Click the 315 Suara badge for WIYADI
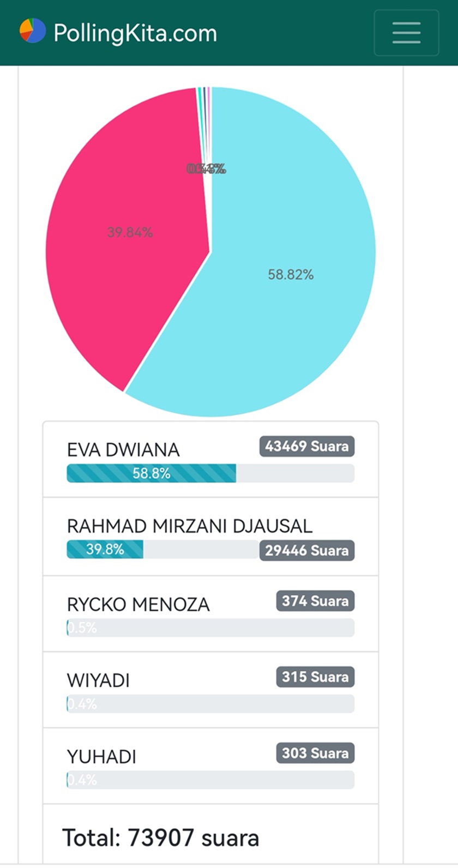Image resolution: width=458 pixels, height=868 pixels. click(x=315, y=677)
